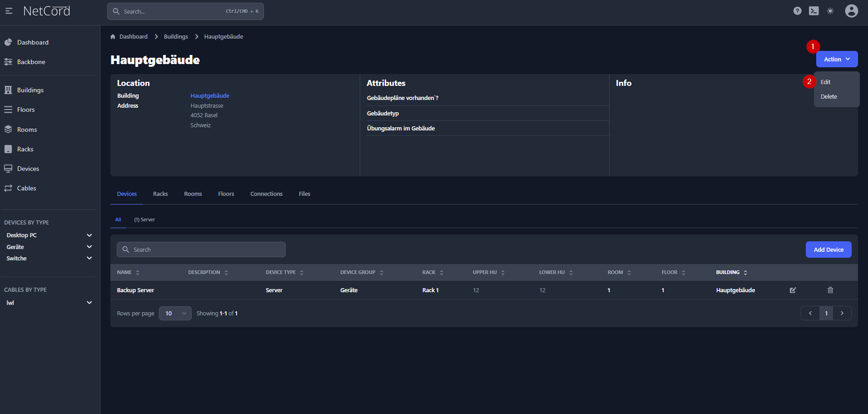Click the NetCord logo

[47, 11]
